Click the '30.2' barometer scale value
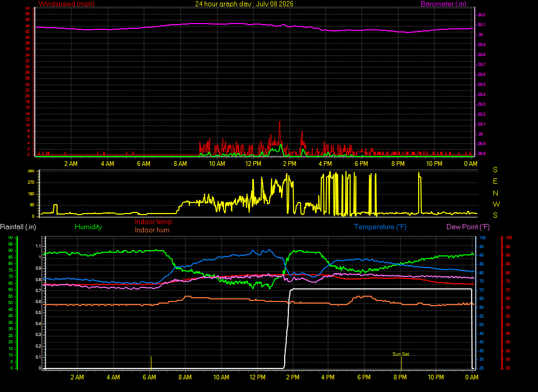This screenshot has width=538, height=392. point(481,15)
